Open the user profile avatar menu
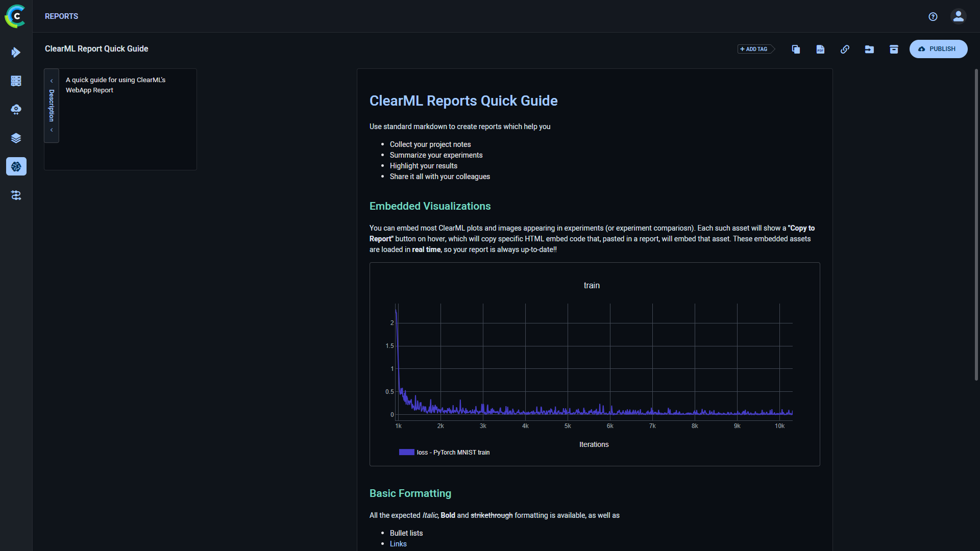Image resolution: width=980 pixels, height=551 pixels. [958, 16]
